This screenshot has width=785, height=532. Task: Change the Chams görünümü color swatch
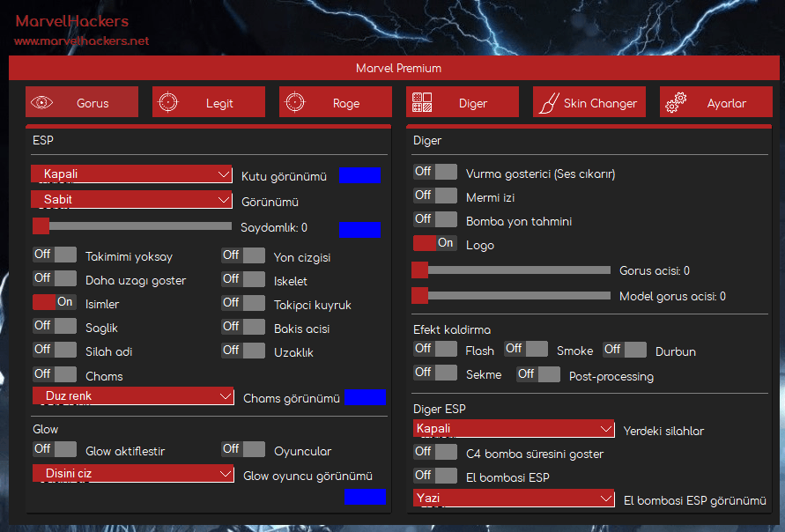click(x=365, y=397)
